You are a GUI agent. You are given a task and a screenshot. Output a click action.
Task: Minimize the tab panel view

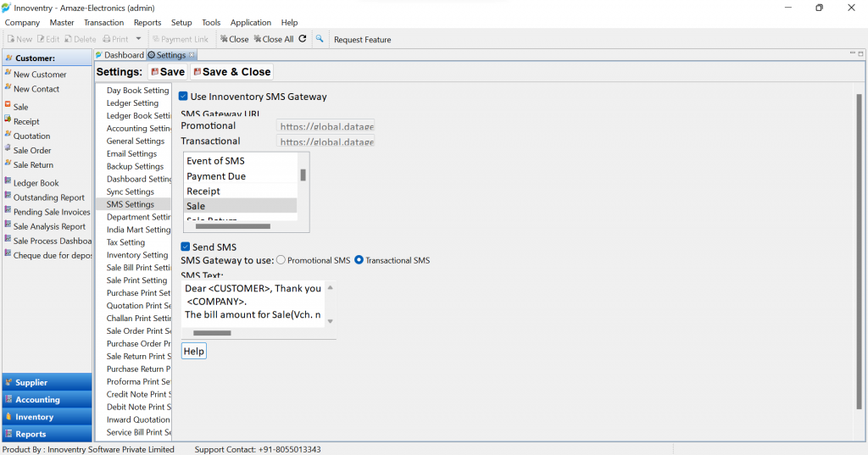point(853,53)
